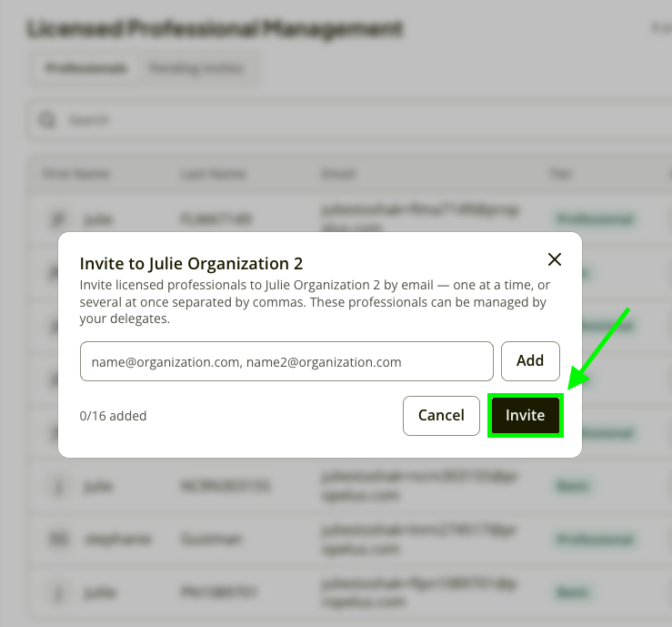Image resolution: width=672 pixels, height=627 pixels.
Task: Click the blurred Search box behind the dialog
Action: (x=350, y=120)
